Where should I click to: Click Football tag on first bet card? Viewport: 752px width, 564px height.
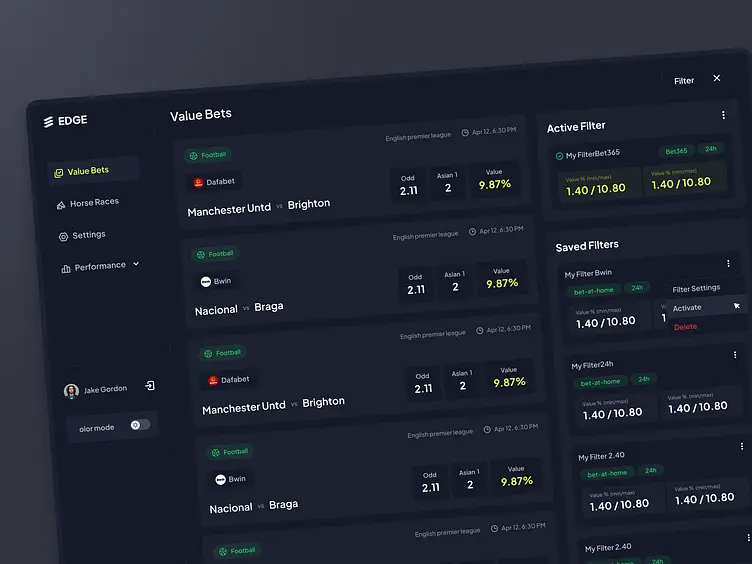coord(208,155)
